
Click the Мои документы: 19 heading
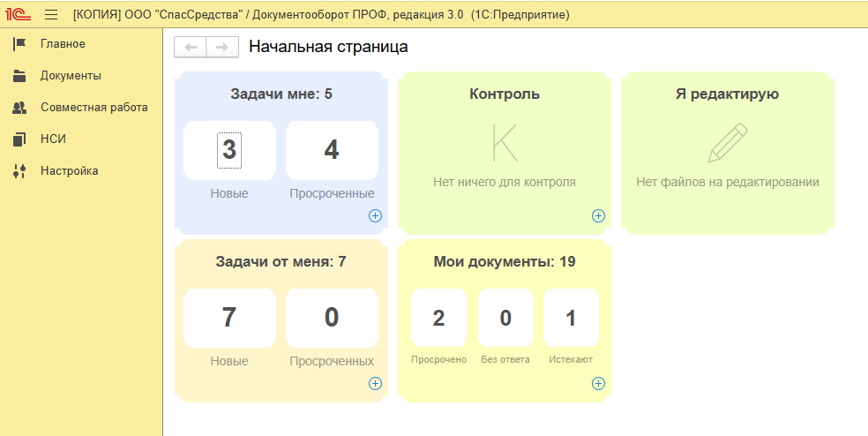tap(505, 261)
